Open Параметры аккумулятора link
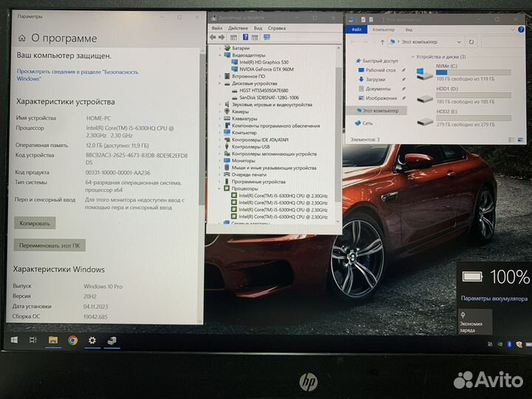This screenshot has width=532, height=399. [494, 299]
